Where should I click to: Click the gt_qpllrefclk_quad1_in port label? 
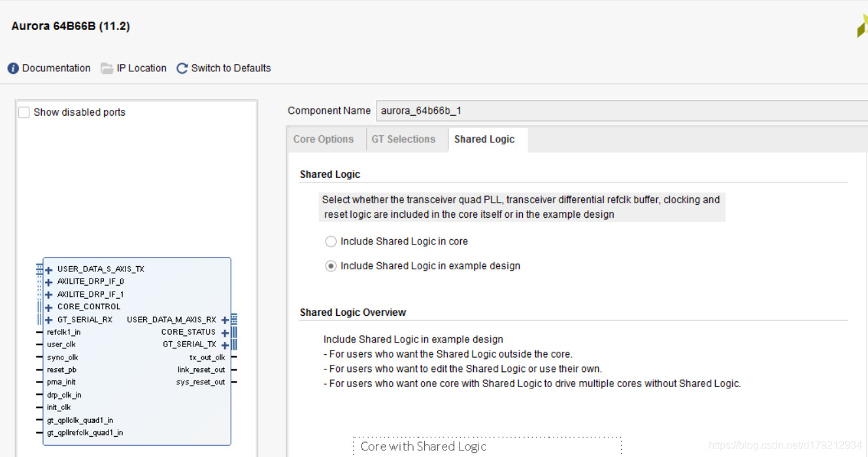[x=85, y=433]
